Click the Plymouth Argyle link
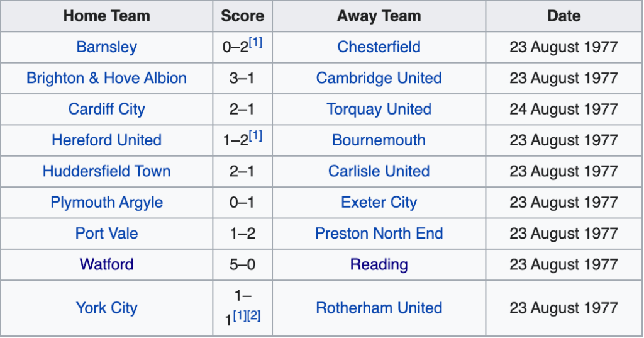This screenshot has height=338, width=644. coord(106,202)
